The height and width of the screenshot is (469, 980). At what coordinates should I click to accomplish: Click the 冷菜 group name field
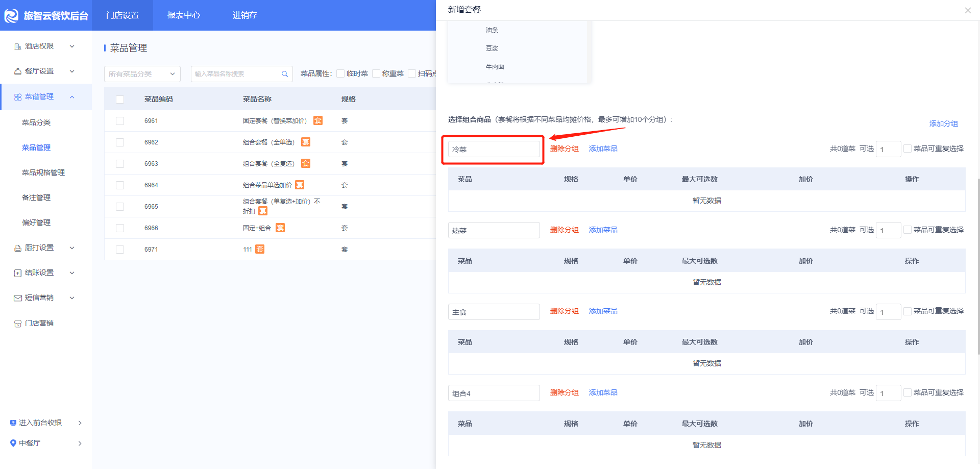[494, 149]
